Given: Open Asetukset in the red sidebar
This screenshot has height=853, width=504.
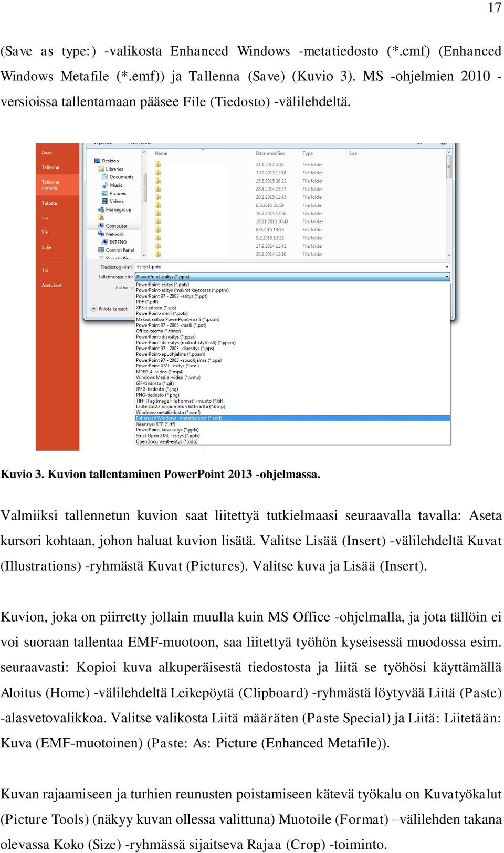Looking at the screenshot, I should 51,285.
